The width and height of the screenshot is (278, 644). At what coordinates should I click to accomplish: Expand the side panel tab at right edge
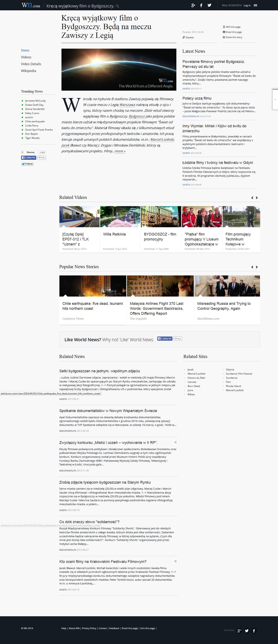[x=275, y=99]
